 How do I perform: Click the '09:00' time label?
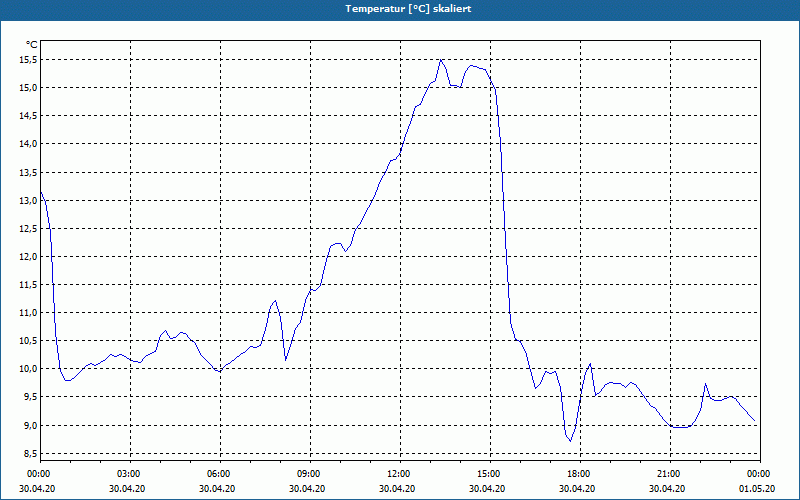(x=307, y=474)
